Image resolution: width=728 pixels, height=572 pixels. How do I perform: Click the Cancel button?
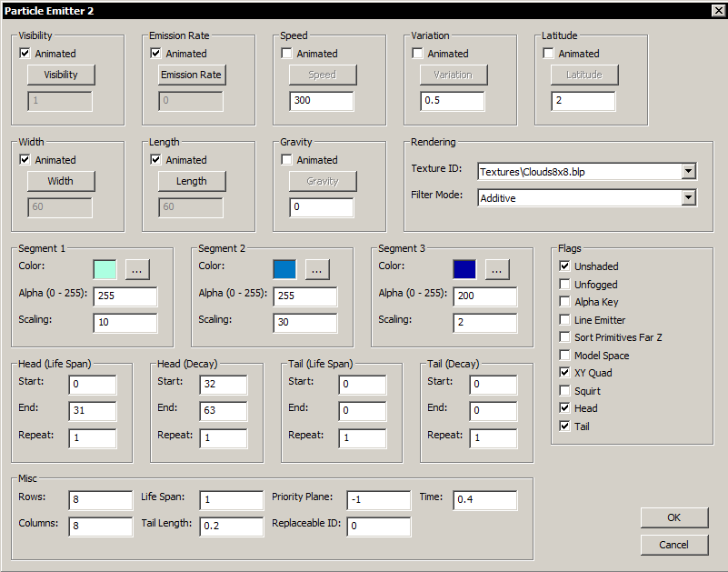tap(673, 545)
